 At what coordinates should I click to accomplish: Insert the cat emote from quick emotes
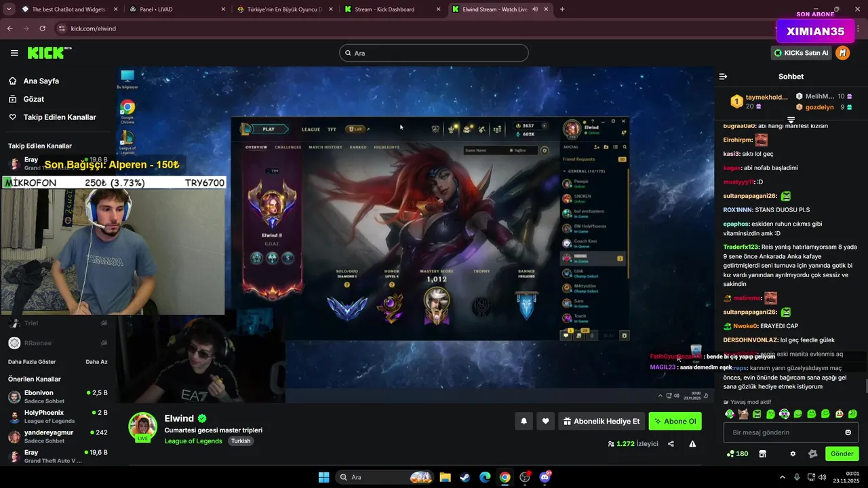pos(743,413)
